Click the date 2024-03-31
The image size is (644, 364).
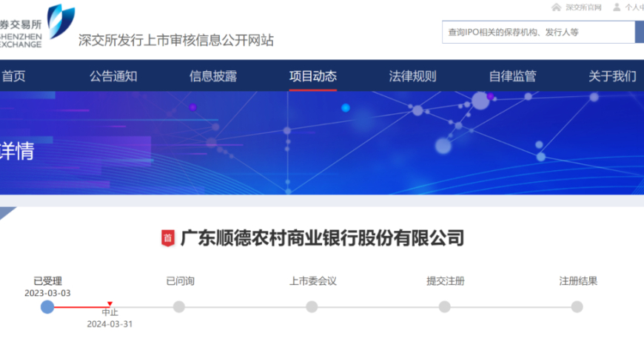(110, 324)
